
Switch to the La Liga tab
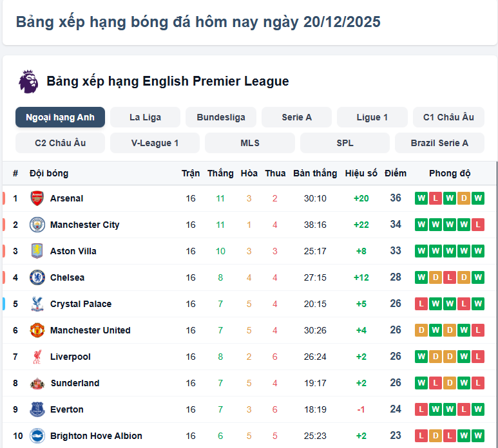pos(145,117)
